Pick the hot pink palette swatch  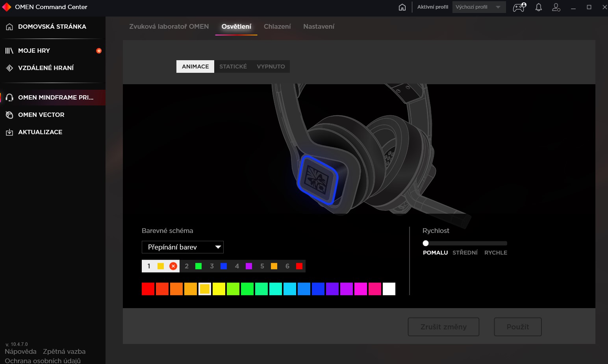coord(375,289)
